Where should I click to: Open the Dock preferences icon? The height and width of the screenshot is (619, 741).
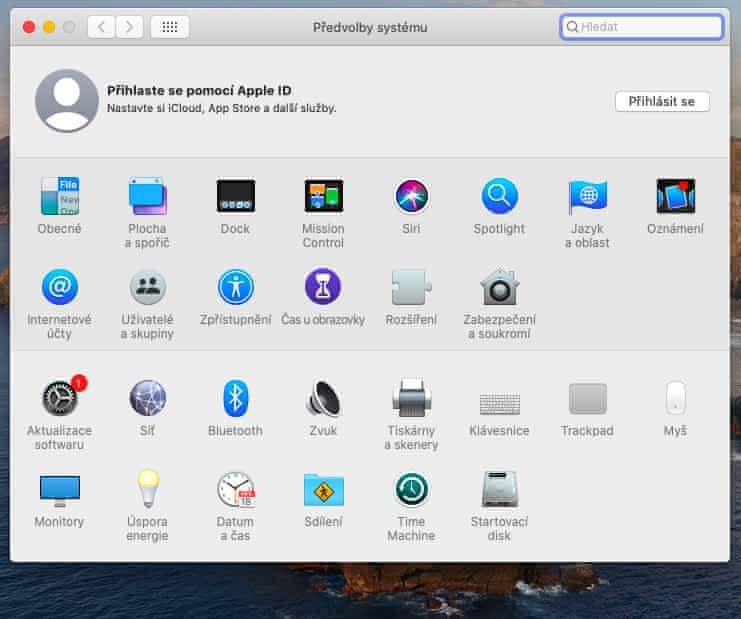(235, 197)
